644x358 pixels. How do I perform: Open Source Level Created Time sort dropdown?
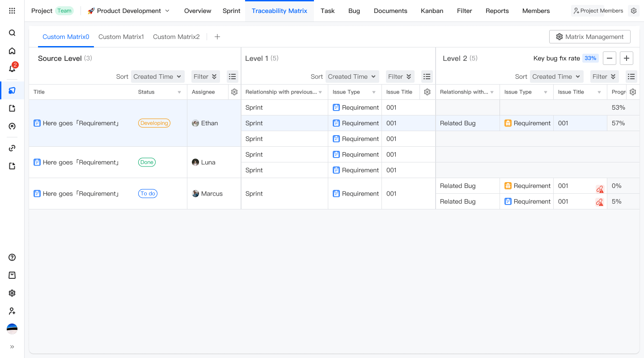pyautogui.click(x=157, y=77)
